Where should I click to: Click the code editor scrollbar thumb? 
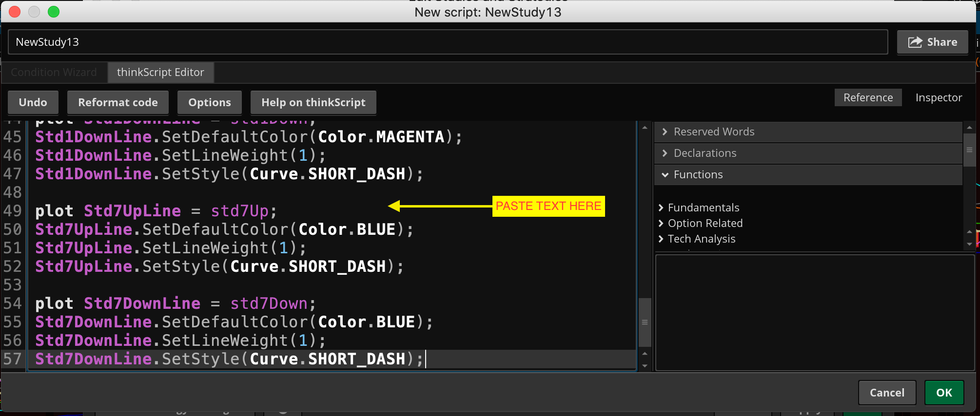click(645, 322)
